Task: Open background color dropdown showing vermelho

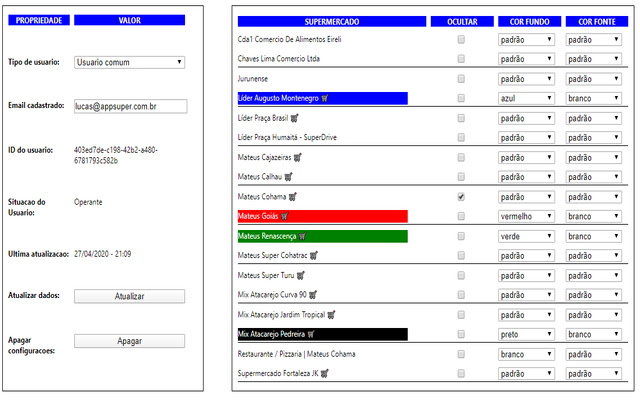Action: point(526,216)
